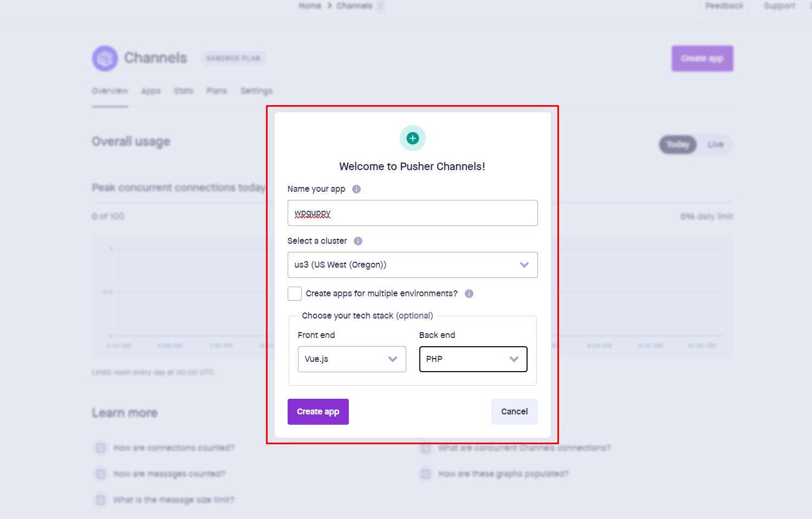Open the Settings tab
This screenshot has width=812, height=519.
pos(256,91)
